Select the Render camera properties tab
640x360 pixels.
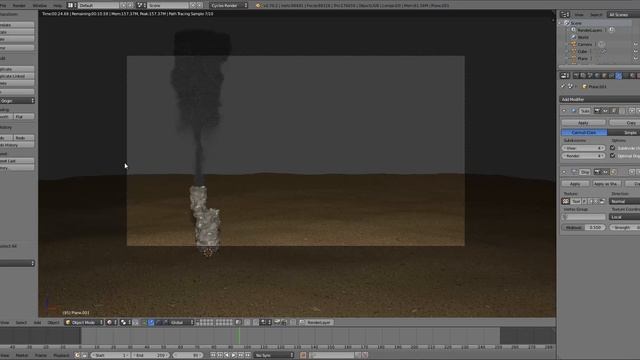tap(576, 76)
